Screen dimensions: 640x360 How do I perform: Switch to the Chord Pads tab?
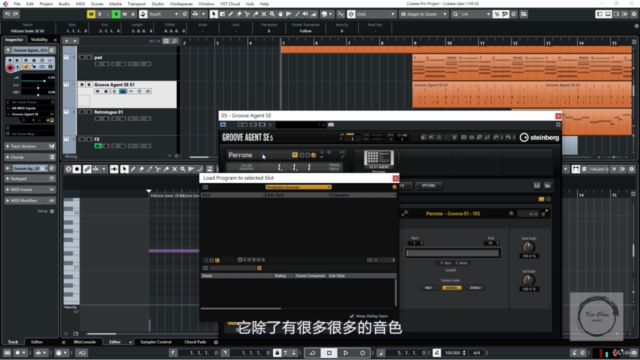[x=195, y=342]
